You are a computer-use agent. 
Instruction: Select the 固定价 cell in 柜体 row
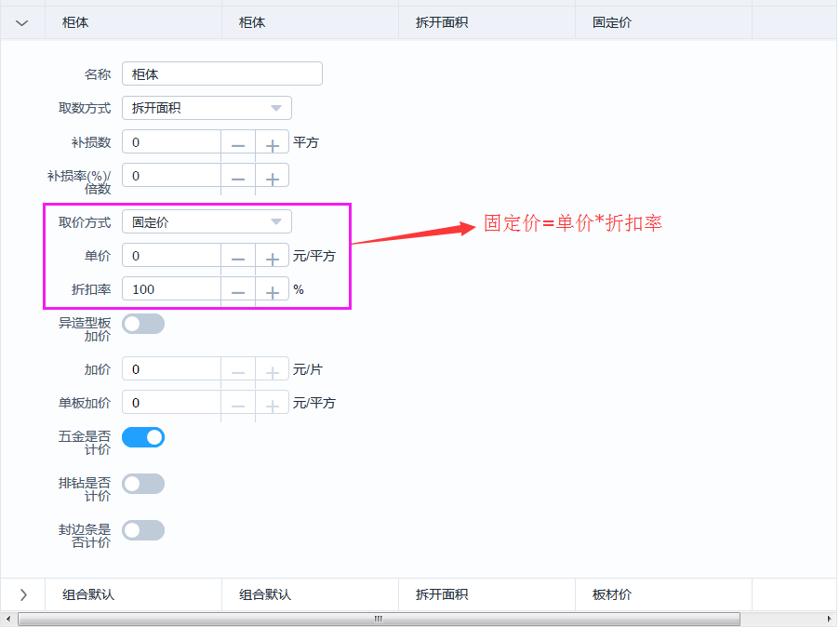[x=664, y=22]
